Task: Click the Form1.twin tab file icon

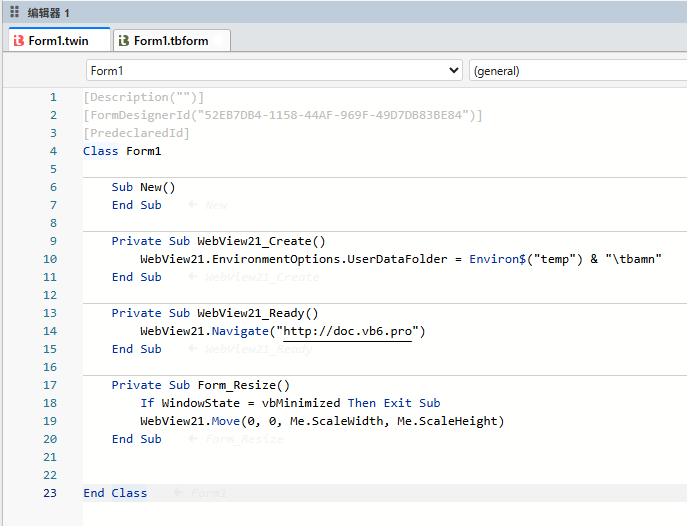Action: pyautogui.click(x=18, y=41)
